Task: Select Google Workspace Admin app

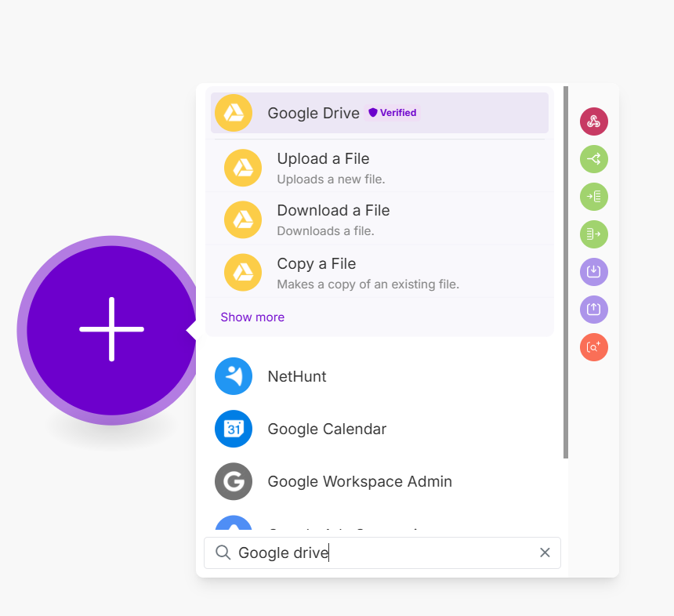Action: [x=379, y=481]
